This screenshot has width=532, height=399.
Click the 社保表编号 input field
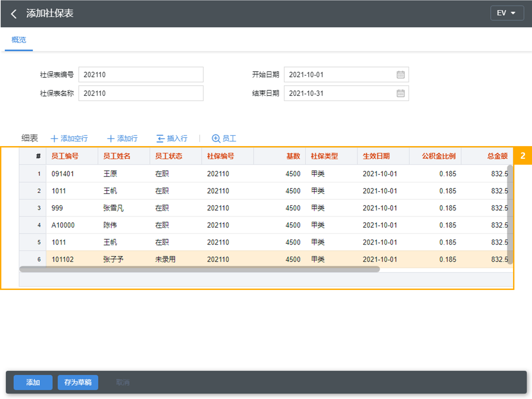click(x=141, y=75)
